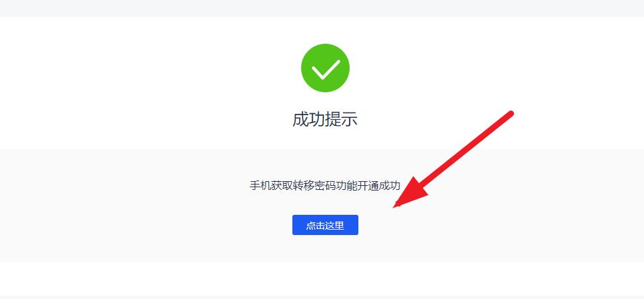The width and height of the screenshot is (644, 299).
Task: Click 转移密码 within the message line
Action: [x=314, y=185]
